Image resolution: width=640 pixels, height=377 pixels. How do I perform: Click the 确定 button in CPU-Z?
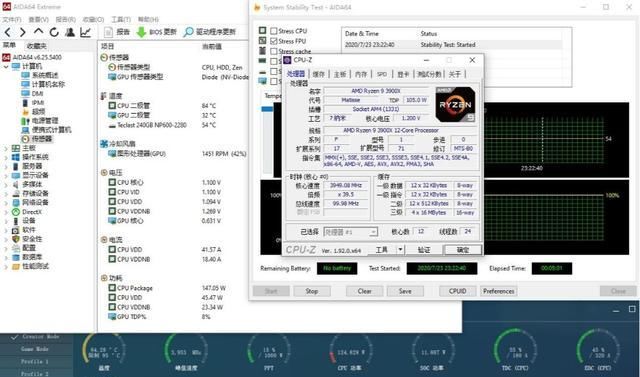click(463, 250)
